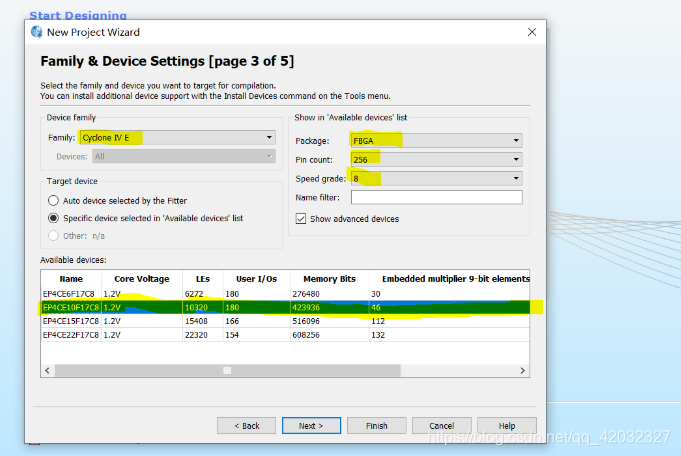Open the Family dropdown showing Cyclone IV E
The image size is (681, 456).
coord(178,138)
